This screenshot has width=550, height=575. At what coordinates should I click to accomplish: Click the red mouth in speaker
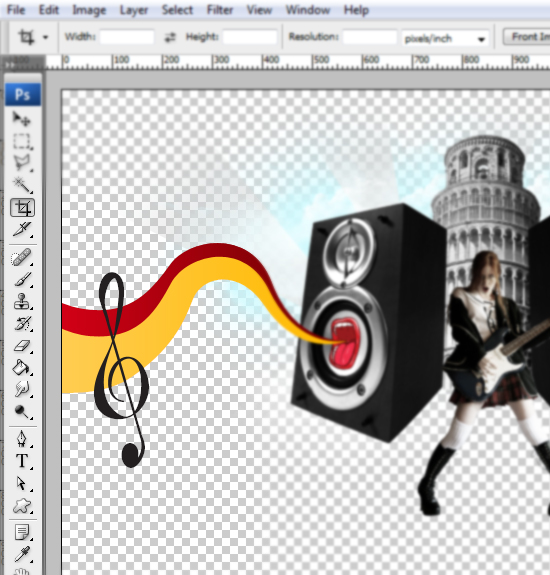(x=344, y=344)
